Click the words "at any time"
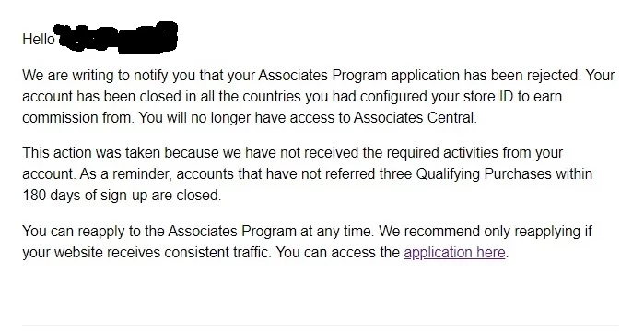 (x=336, y=232)
